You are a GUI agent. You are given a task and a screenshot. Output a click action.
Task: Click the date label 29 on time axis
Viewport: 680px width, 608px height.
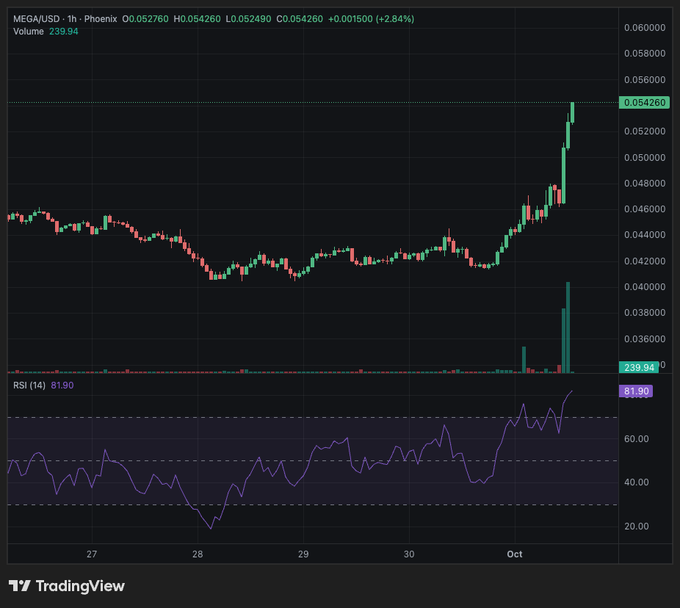tap(303, 554)
